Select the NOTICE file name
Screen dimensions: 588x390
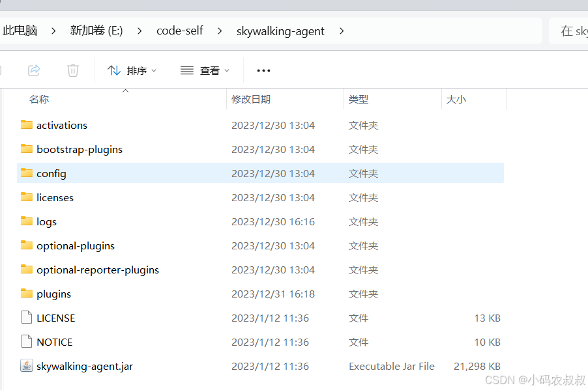(x=55, y=342)
